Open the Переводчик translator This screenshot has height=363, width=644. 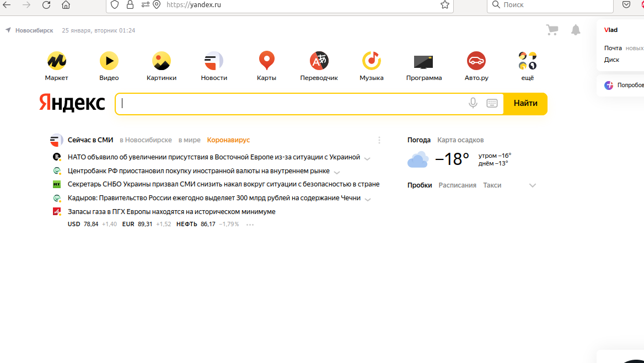coord(319,61)
